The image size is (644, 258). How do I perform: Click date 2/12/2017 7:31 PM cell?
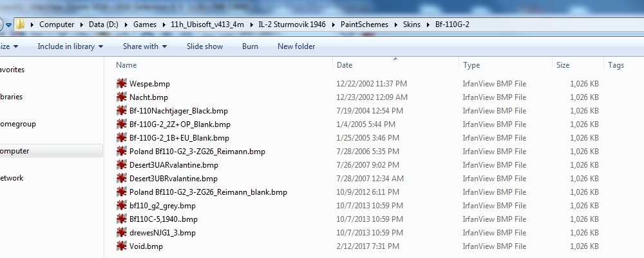368,247
